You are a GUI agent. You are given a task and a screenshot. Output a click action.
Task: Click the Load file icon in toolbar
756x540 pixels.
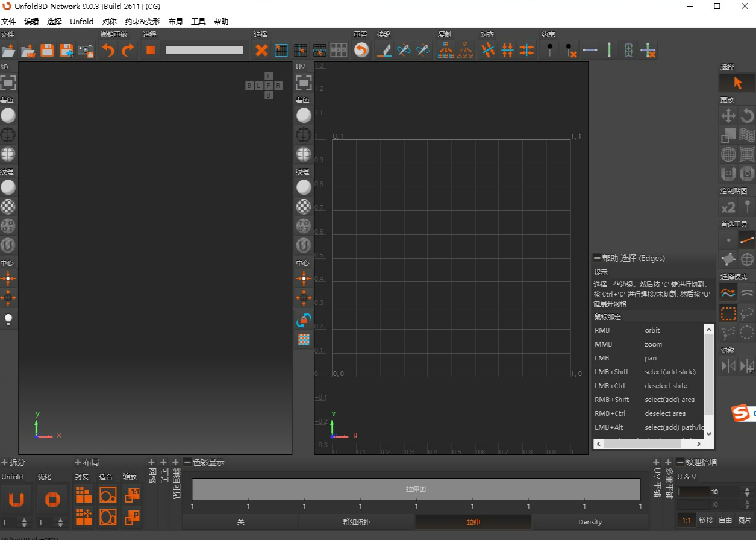point(8,51)
